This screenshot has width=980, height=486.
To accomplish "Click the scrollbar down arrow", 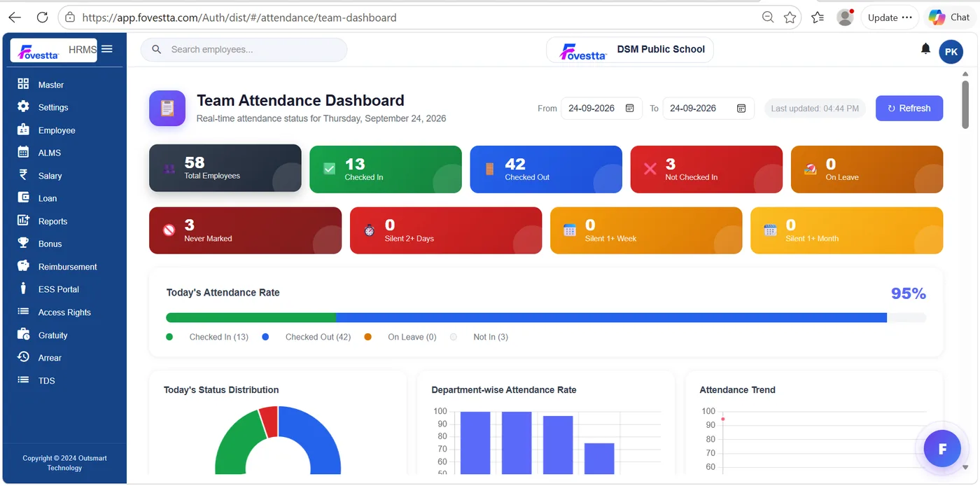I will click(965, 466).
